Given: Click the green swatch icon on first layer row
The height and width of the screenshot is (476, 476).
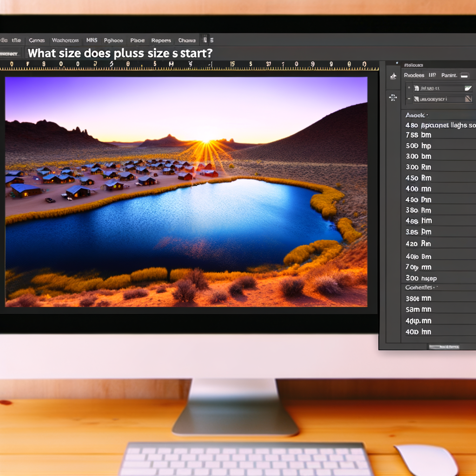Looking at the screenshot, I should point(468,88).
